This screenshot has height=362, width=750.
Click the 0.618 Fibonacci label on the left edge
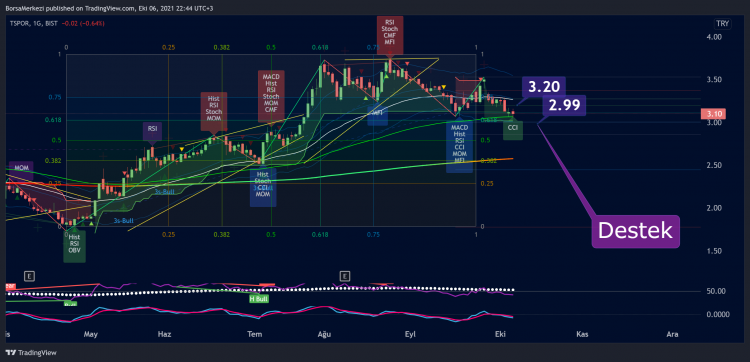[x=53, y=120]
